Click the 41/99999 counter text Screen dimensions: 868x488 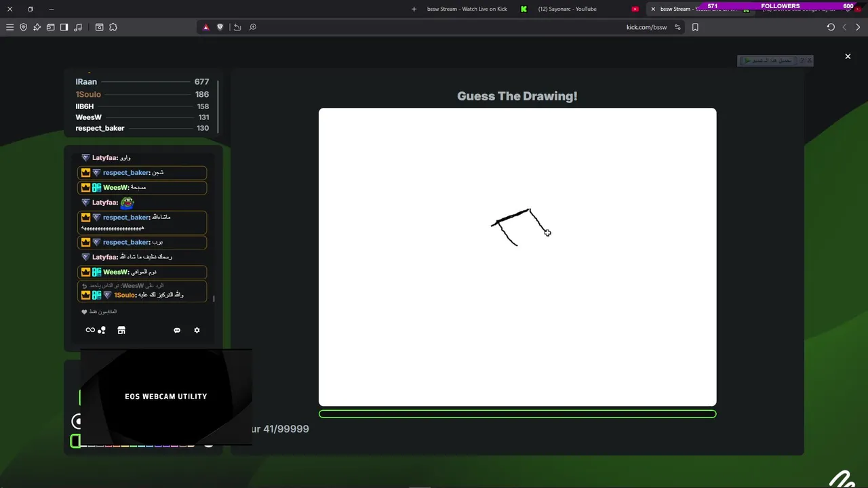click(286, 429)
